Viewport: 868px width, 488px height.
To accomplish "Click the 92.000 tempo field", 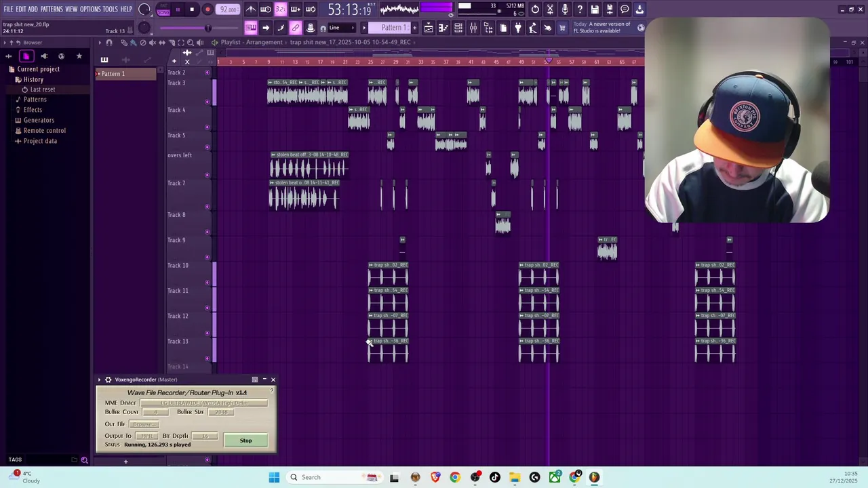I will point(229,9).
